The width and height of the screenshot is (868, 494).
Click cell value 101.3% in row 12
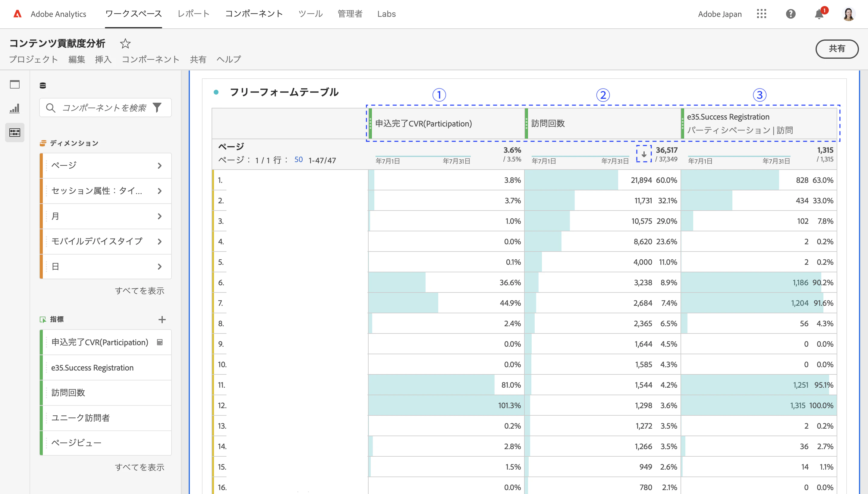[x=509, y=405]
